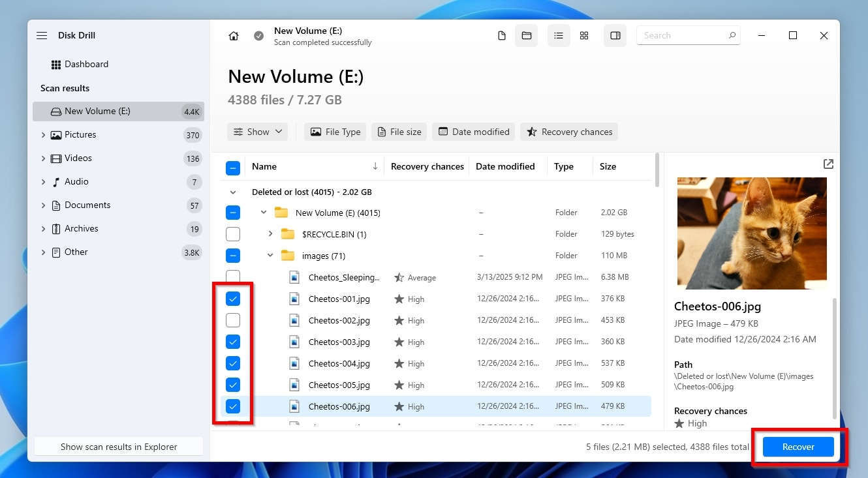Click the Pictures category icon
The image size is (868, 478).
pyautogui.click(x=56, y=135)
